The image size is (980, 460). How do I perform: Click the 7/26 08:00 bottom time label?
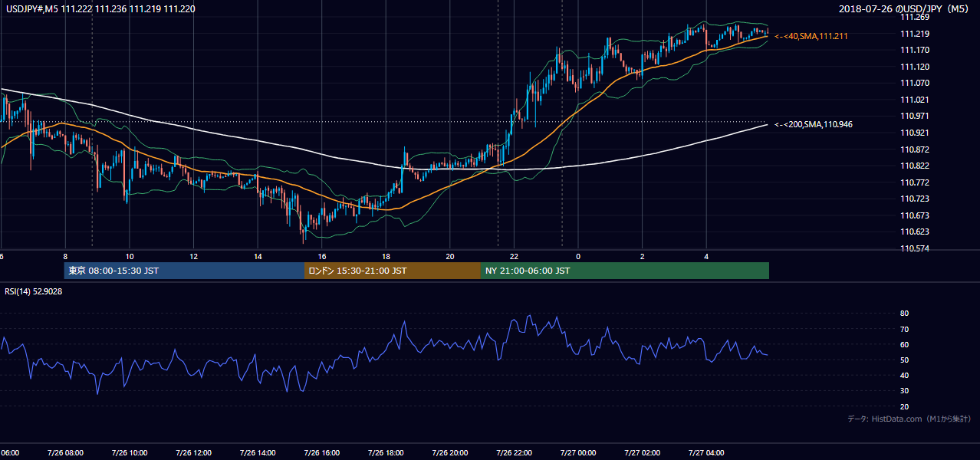(65, 452)
